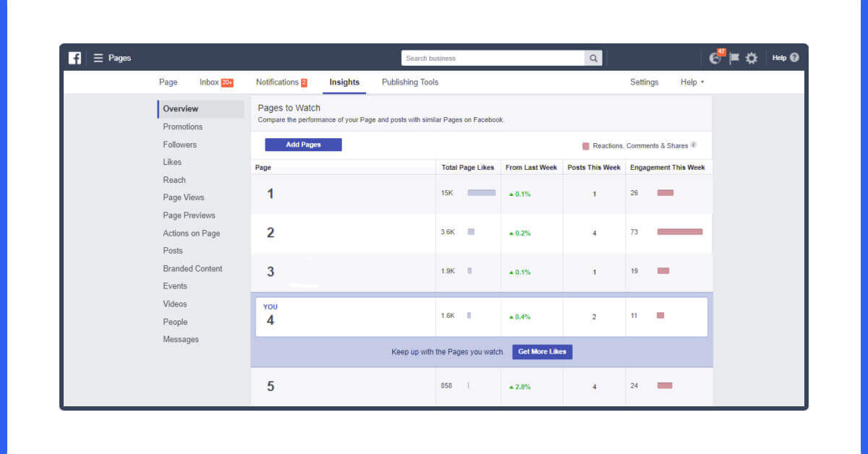Screen dimensions: 868x454
Task: Click the Engagement This Week column header
Action: [667, 168]
